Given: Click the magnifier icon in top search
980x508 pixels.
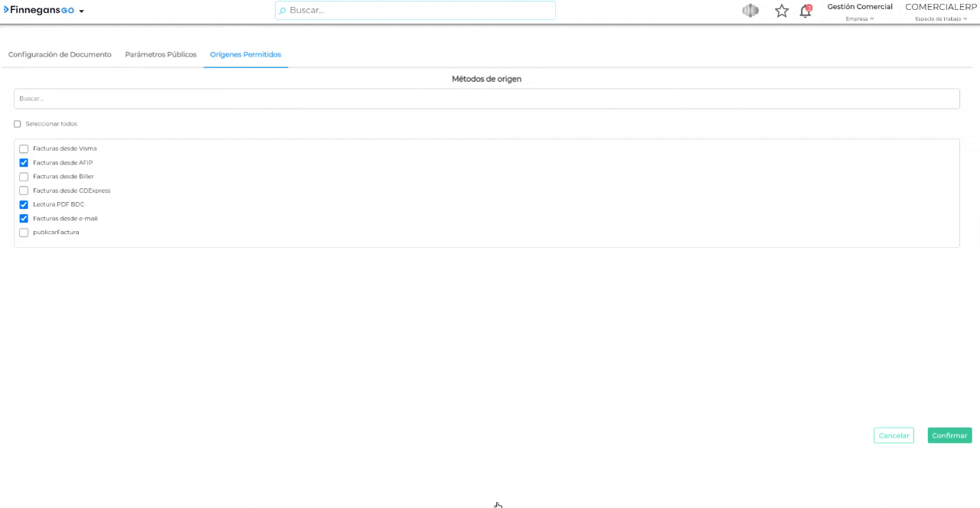Looking at the screenshot, I should tap(283, 11).
